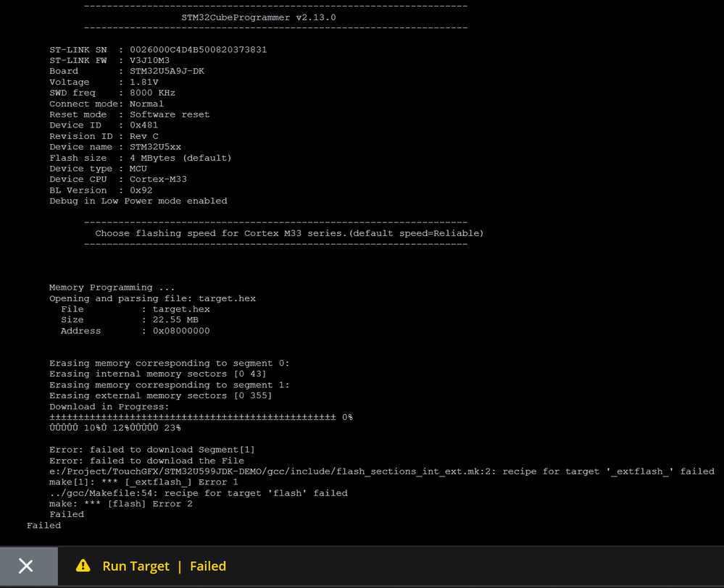The height and width of the screenshot is (588, 724).
Task: Click the download progress bar showing 0%
Action: [x=201, y=417]
